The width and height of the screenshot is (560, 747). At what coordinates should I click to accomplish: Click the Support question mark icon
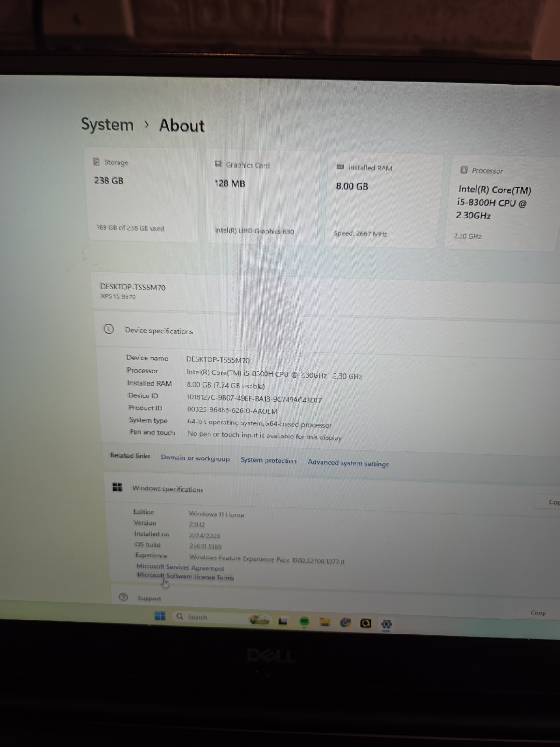[124, 597]
